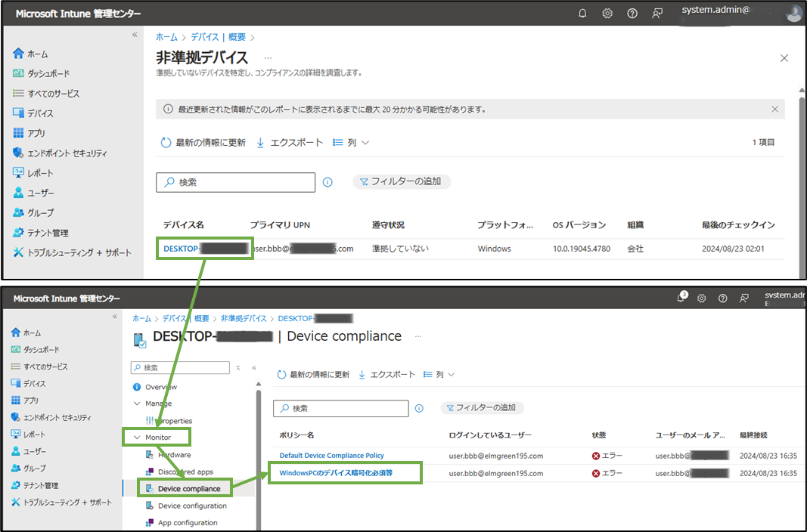807x532 pixels.
Task: Open help icon in bottom window
Action: 722,298
